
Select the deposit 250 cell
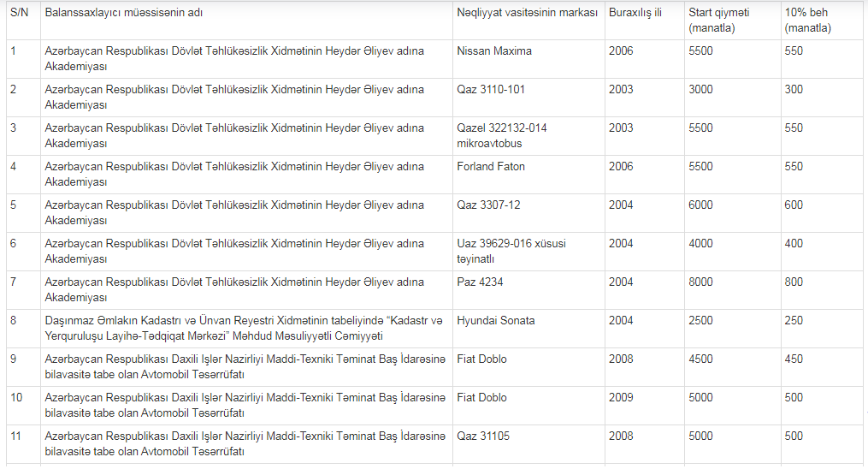click(824, 329)
